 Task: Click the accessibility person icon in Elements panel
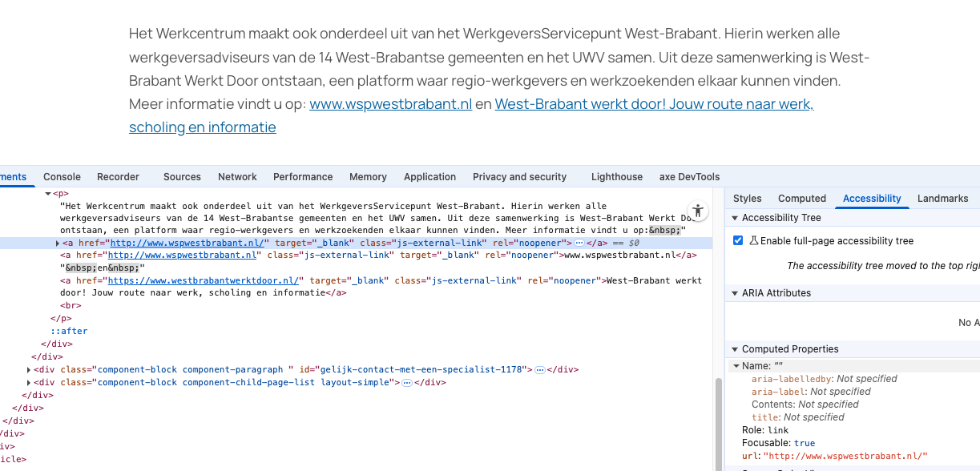698,210
